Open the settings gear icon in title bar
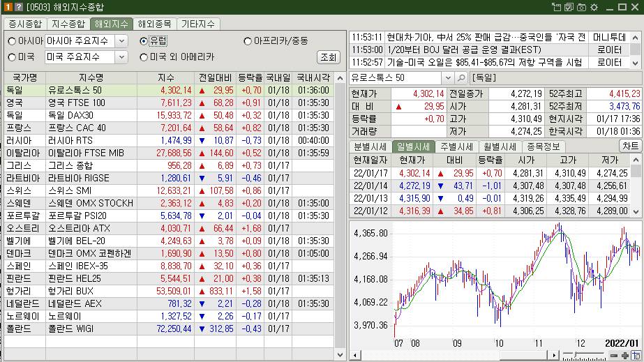This screenshot has width=644, height=362. point(594,7)
